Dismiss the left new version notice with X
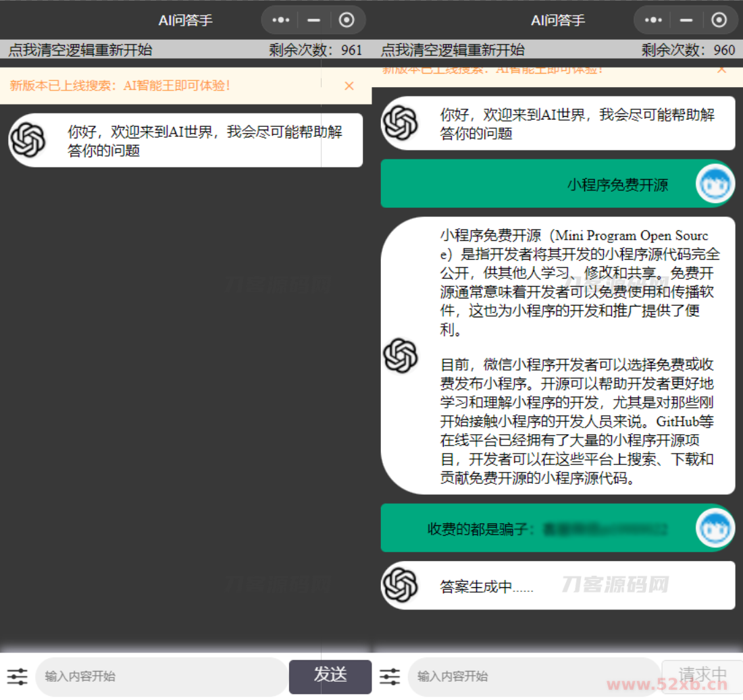Image resolution: width=743 pixels, height=700 pixels. tap(349, 86)
